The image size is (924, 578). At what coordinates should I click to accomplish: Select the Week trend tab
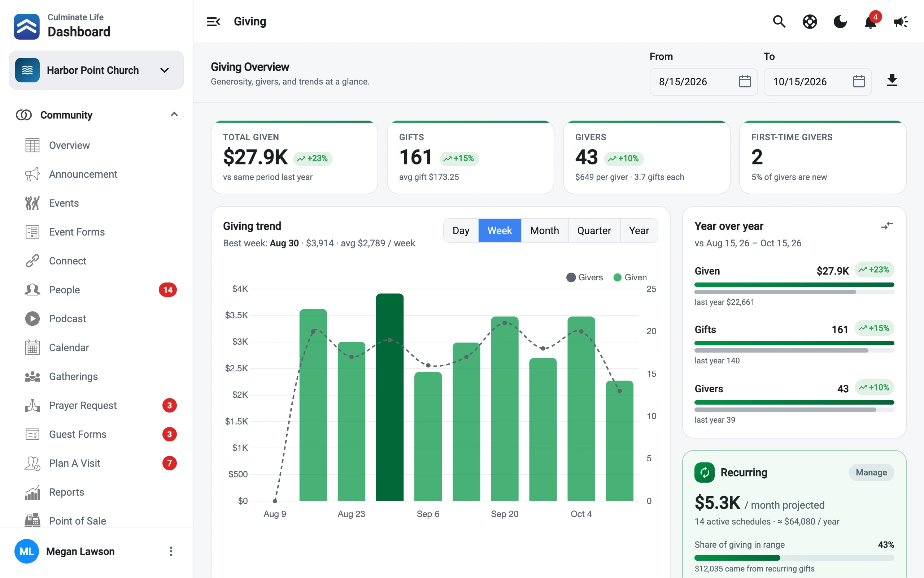[500, 230]
